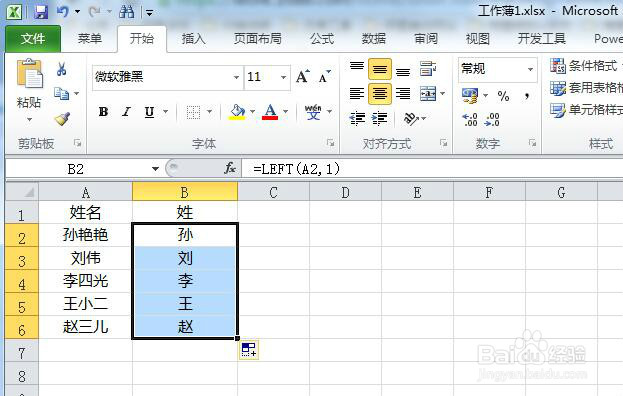Switch to the 数据 Data tab
The image size is (623, 396).
(373, 39)
